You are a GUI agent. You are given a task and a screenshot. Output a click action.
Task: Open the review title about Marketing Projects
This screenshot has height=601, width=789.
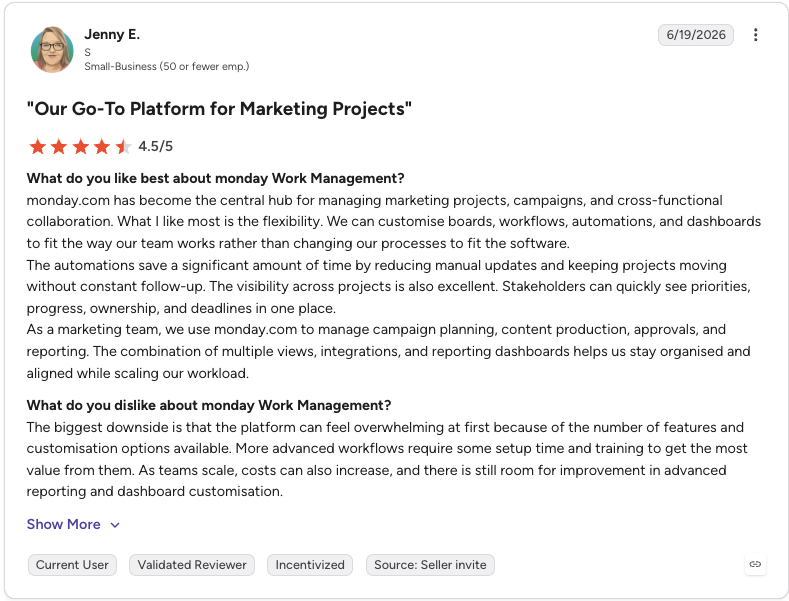coord(219,109)
